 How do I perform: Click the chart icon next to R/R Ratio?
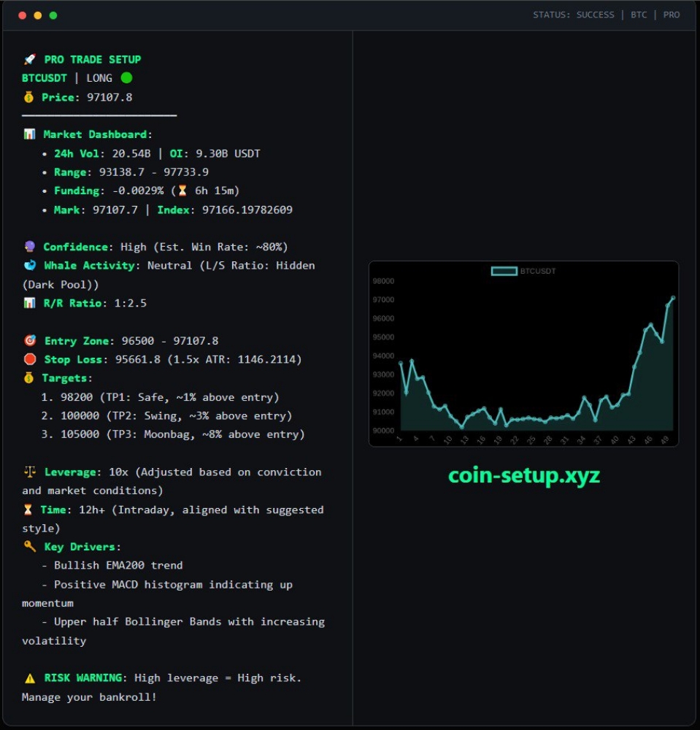point(29,303)
